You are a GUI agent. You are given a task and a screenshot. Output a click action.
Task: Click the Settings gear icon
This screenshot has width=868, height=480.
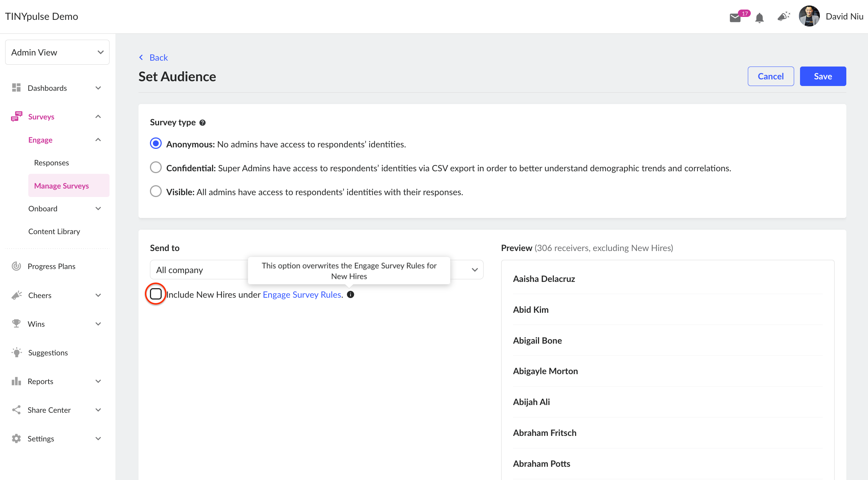[16, 438]
